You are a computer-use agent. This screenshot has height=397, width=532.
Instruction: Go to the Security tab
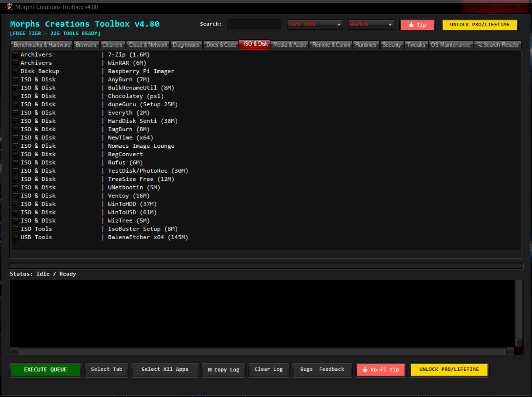click(x=391, y=45)
